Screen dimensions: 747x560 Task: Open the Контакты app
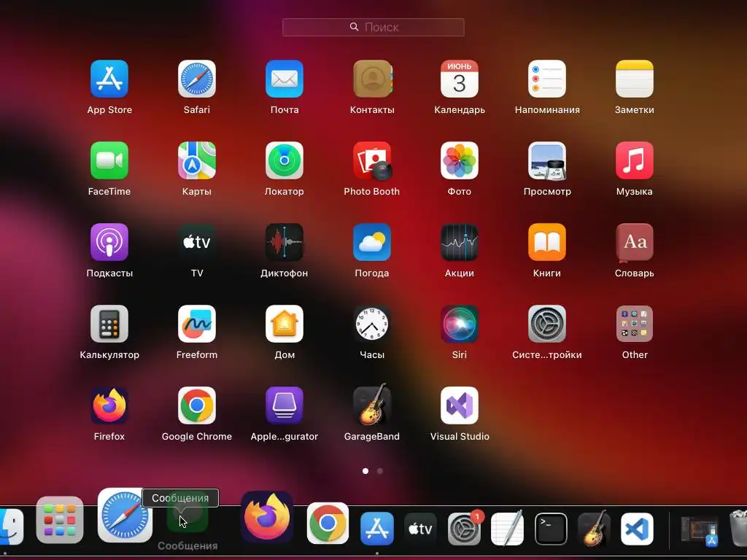372,79
